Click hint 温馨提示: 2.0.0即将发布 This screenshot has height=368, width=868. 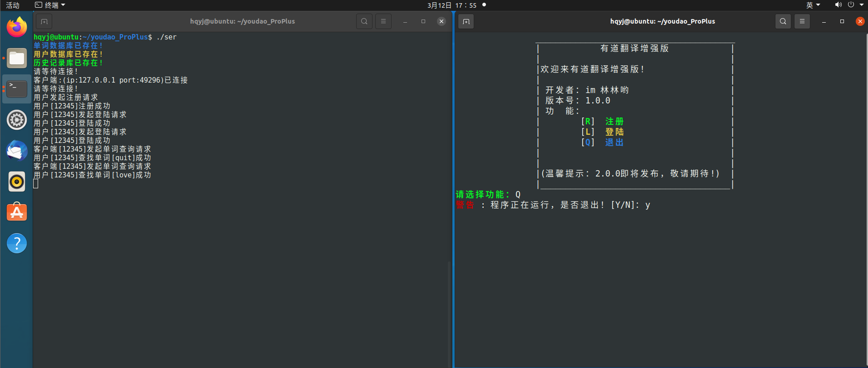630,174
